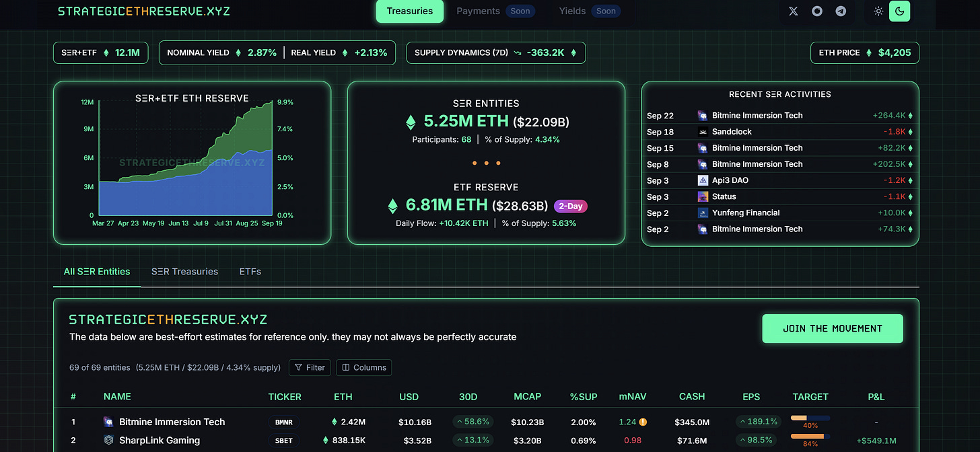Click the 58.6% 30D change badge
This screenshot has width=980, height=452.
[x=475, y=422]
